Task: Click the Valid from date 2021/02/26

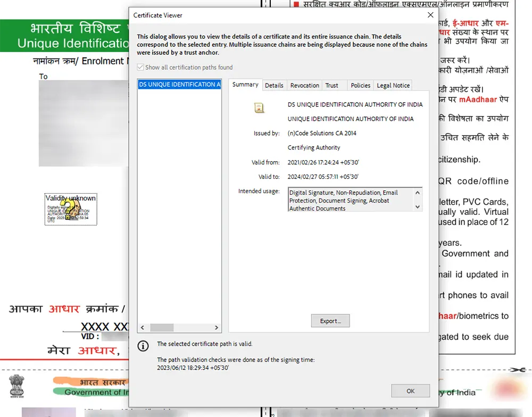Action: click(x=323, y=162)
